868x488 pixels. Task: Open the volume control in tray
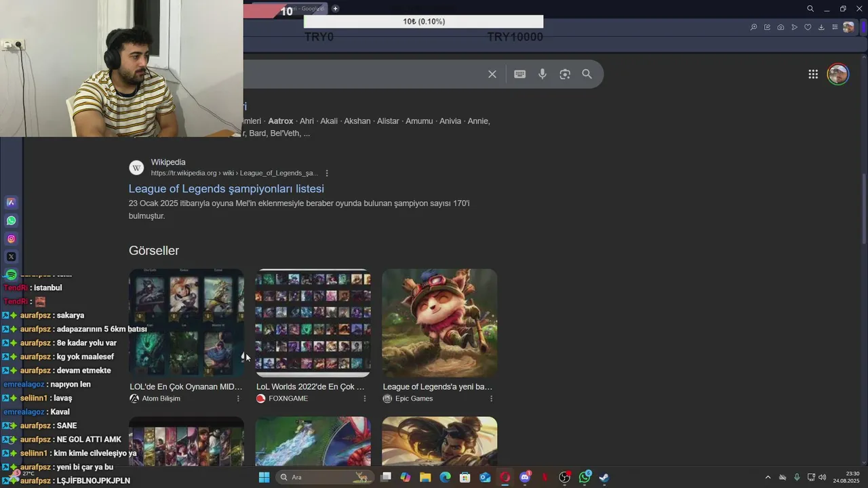823,477
